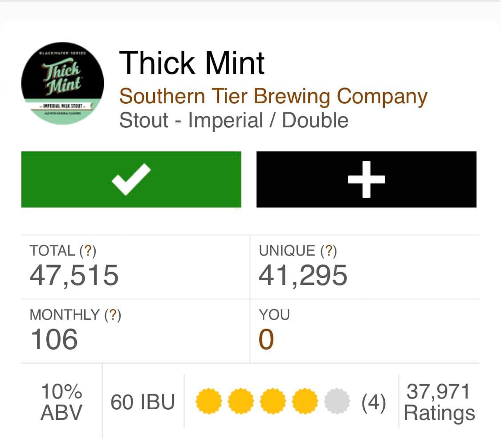
Task: Click the question mark beside UNIQUE
Action: click(329, 251)
